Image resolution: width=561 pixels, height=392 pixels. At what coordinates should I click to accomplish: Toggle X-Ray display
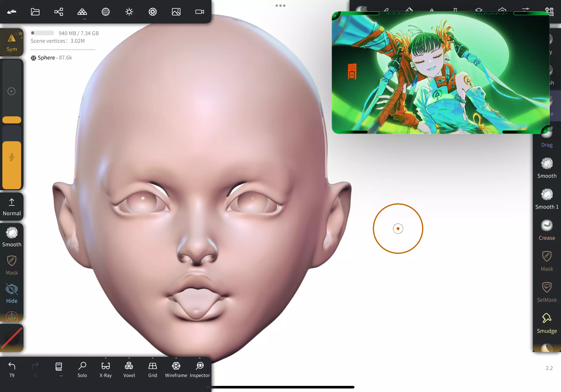[x=105, y=369]
